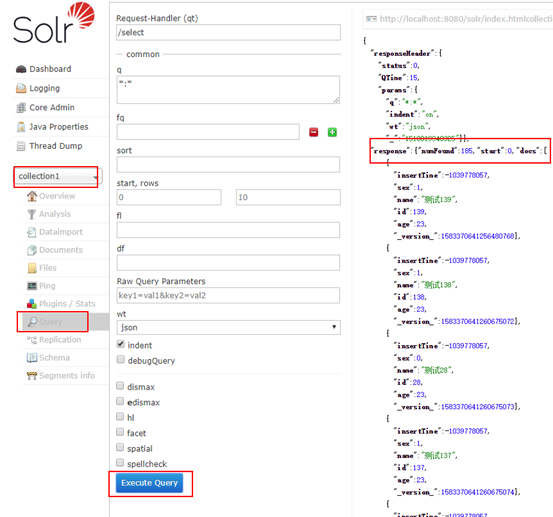Enable the spellcheck checkbox
Viewport: 553px width, 517px height.
120,463
